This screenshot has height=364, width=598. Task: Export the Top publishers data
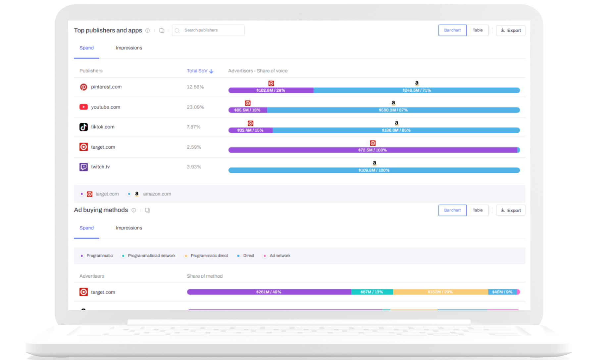(511, 30)
